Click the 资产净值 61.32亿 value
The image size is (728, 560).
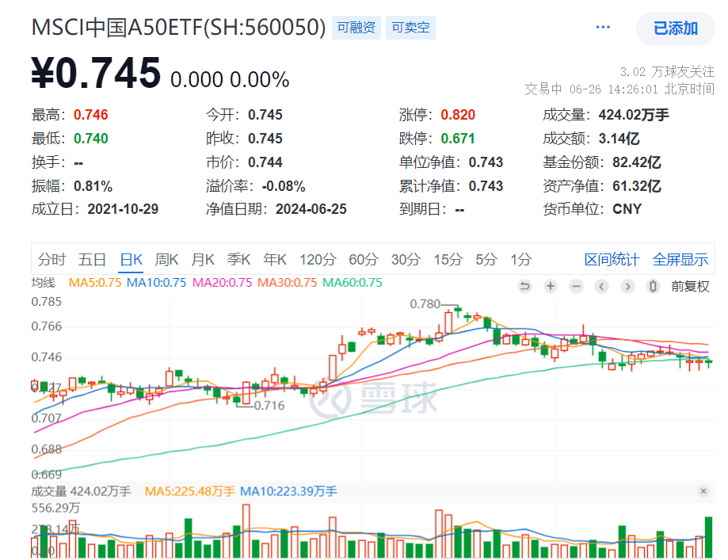click(637, 186)
